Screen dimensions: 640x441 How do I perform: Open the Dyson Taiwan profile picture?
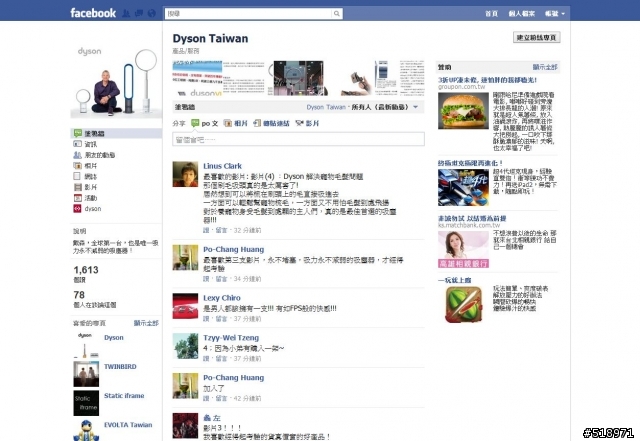[116, 82]
